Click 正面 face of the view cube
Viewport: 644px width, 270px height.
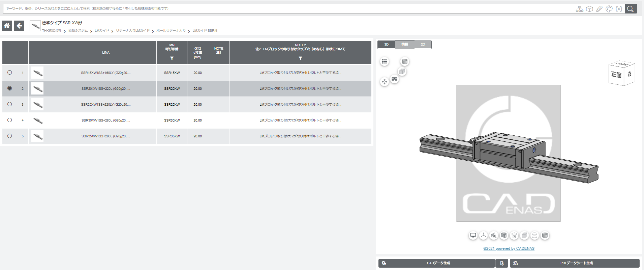point(616,75)
